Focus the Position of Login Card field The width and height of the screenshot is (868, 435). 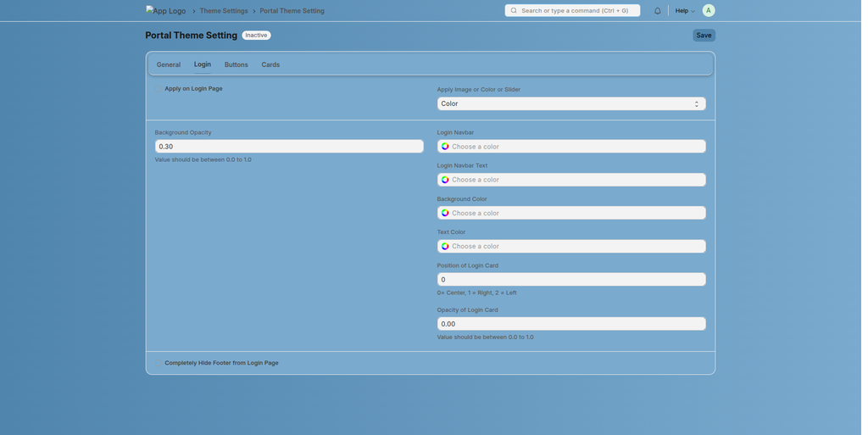coord(570,279)
